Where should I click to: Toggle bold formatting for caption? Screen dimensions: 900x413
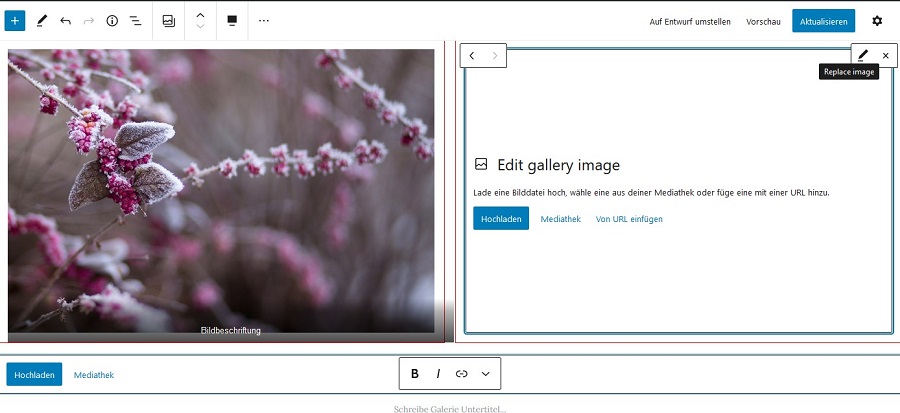click(415, 374)
